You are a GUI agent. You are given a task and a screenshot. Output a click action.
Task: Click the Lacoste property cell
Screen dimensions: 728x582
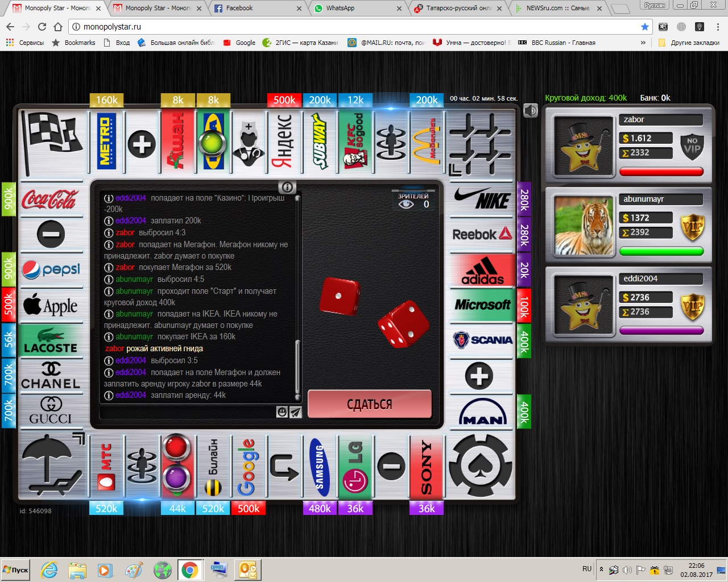point(51,340)
